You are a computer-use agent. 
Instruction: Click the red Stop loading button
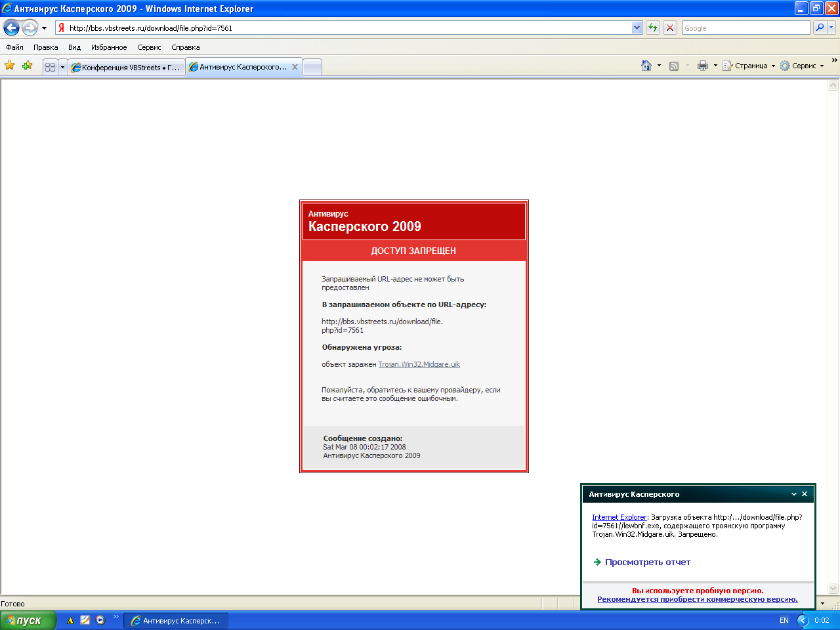coord(670,28)
